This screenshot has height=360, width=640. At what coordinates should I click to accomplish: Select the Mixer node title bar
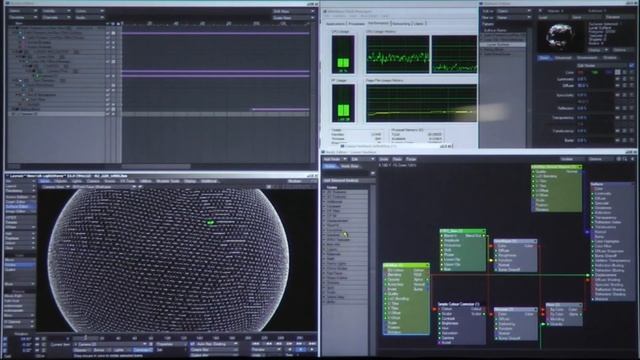(564, 304)
